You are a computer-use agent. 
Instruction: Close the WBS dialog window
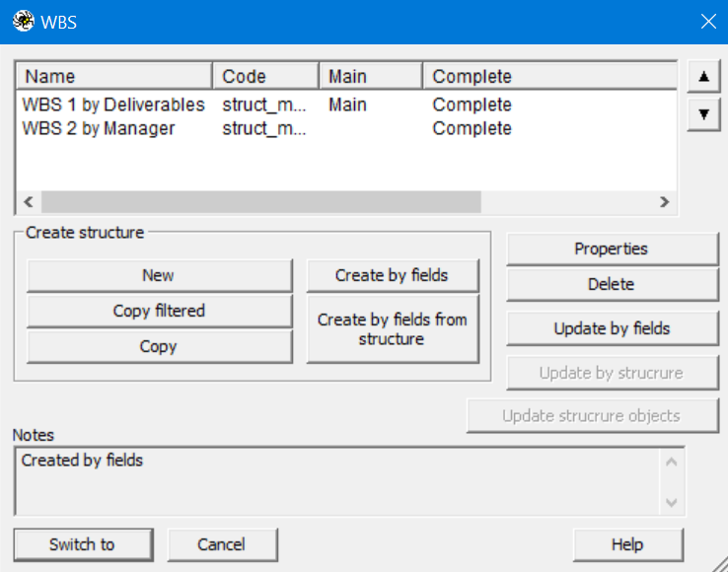coord(708,22)
